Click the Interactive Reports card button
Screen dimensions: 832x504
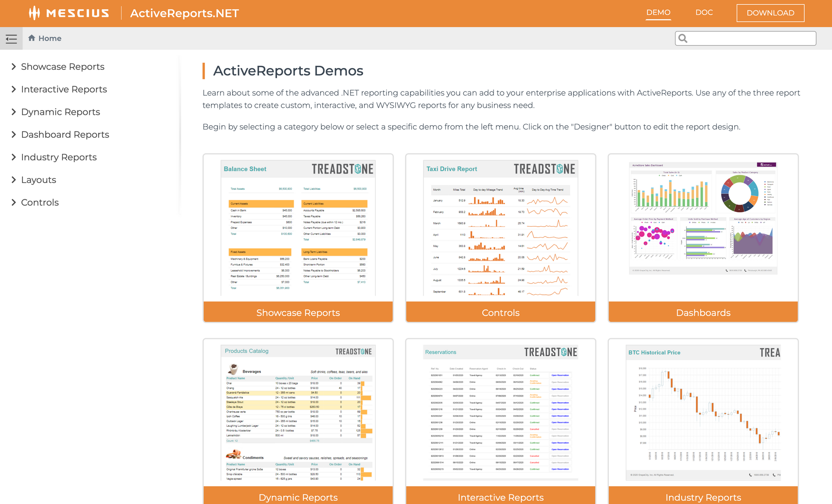pos(500,496)
